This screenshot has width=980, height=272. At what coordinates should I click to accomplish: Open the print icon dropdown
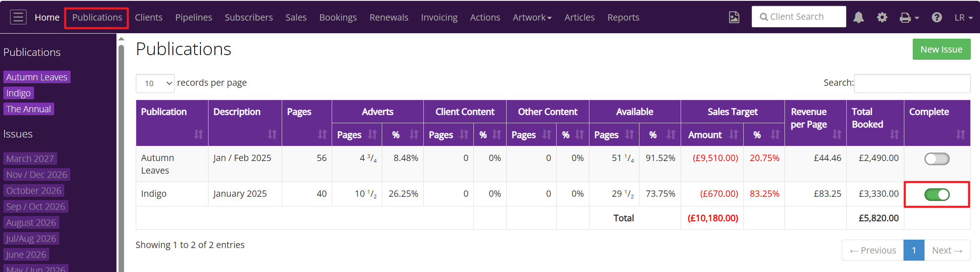coord(909,17)
